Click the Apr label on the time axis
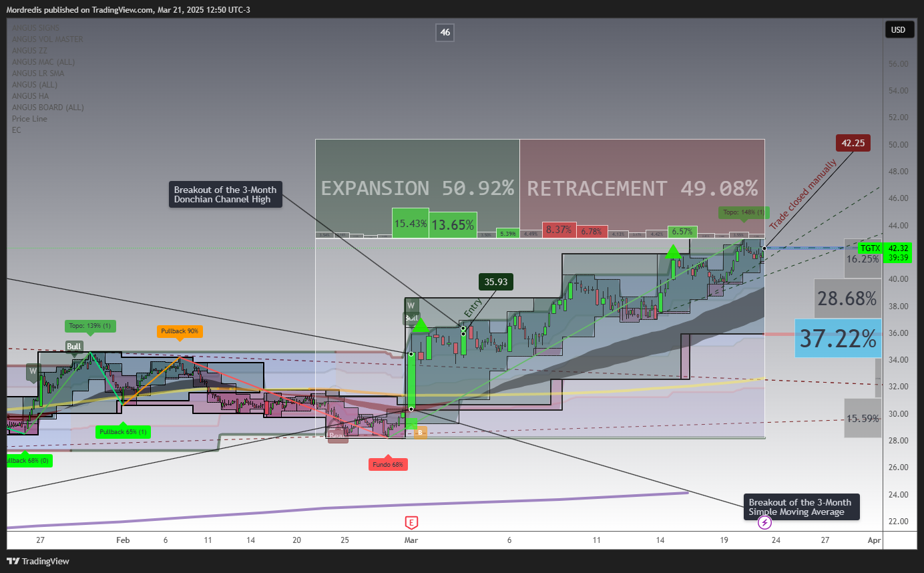This screenshot has height=573, width=924. point(875,540)
